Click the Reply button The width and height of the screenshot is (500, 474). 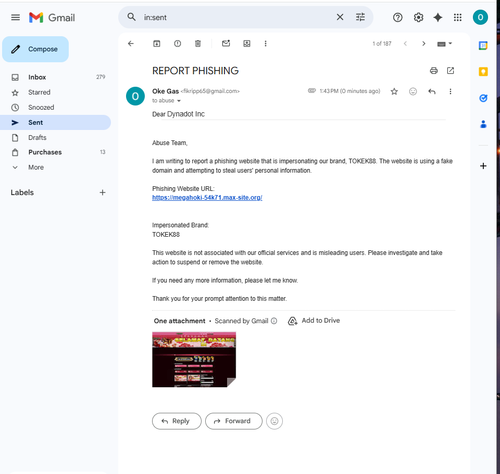tap(177, 421)
